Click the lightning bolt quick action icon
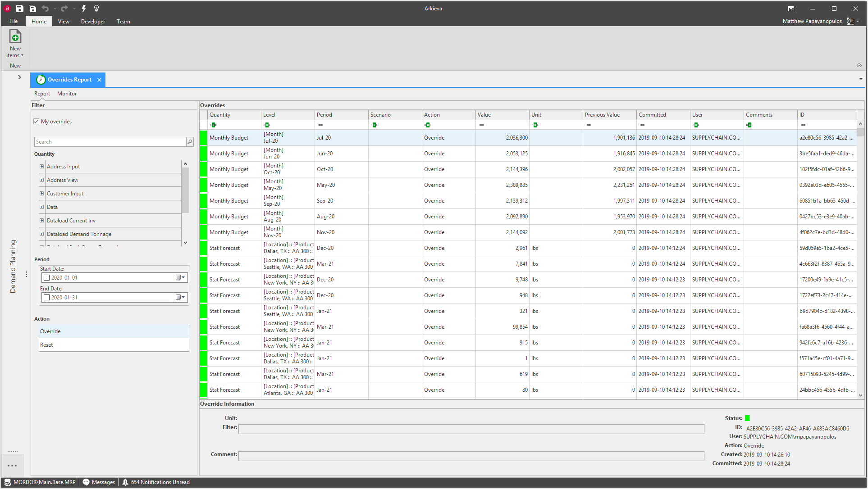 pos(84,9)
